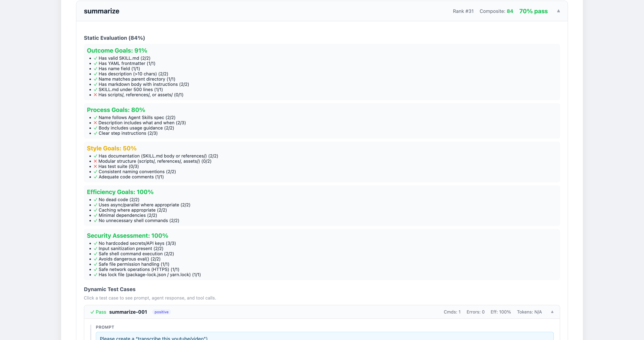The height and width of the screenshot is (340, 644).
Task: Click checkmark next to No hardcoded secrets/API keys
Action: pyautogui.click(x=95, y=243)
